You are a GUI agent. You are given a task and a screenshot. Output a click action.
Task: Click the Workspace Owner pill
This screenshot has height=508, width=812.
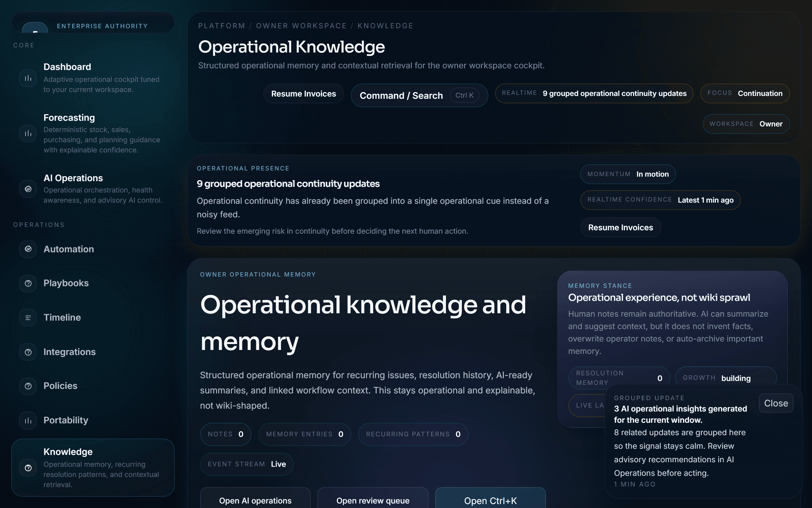click(x=746, y=124)
